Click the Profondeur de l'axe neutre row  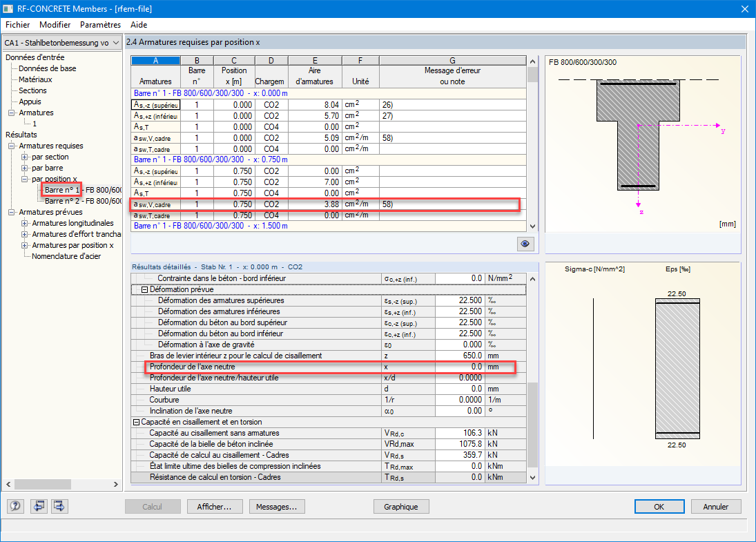(328, 367)
